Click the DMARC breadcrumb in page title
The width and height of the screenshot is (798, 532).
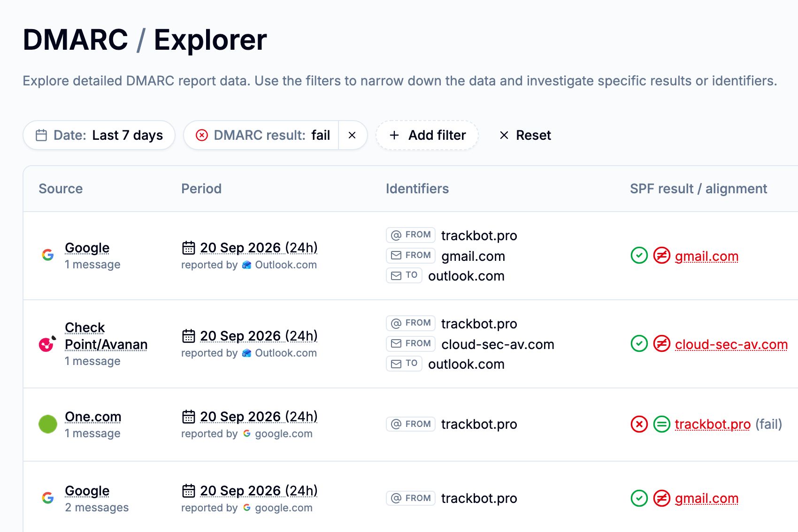(x=76, y=39)
